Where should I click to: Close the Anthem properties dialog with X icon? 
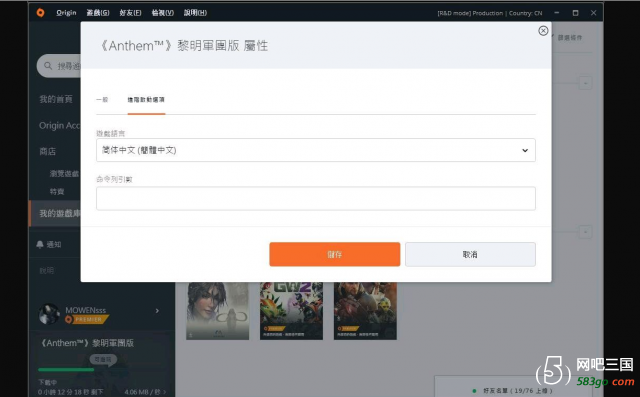point(543,31)
